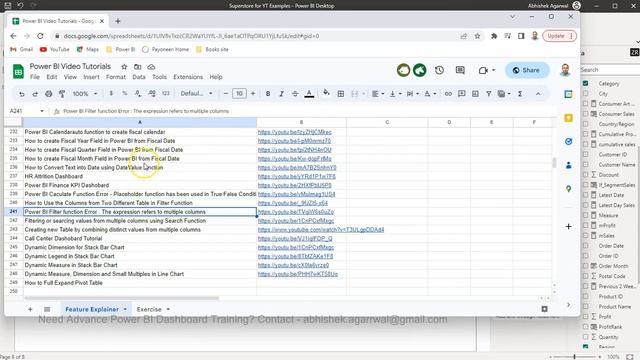Move document using folder icon

tap(138, 67)
